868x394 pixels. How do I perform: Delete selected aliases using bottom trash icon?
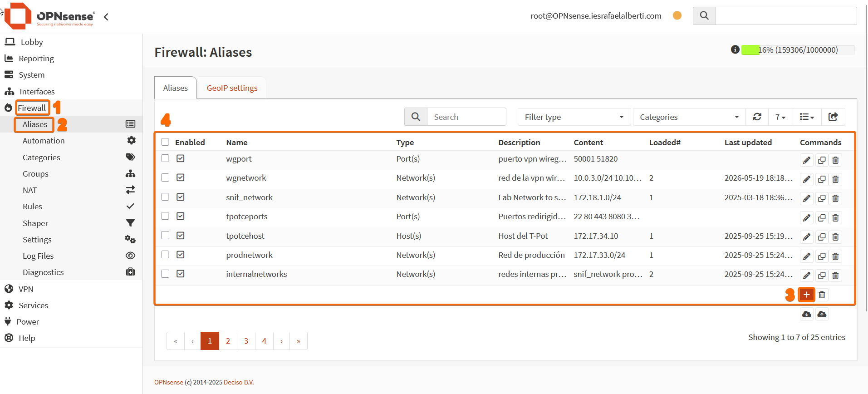click(822, 295)
